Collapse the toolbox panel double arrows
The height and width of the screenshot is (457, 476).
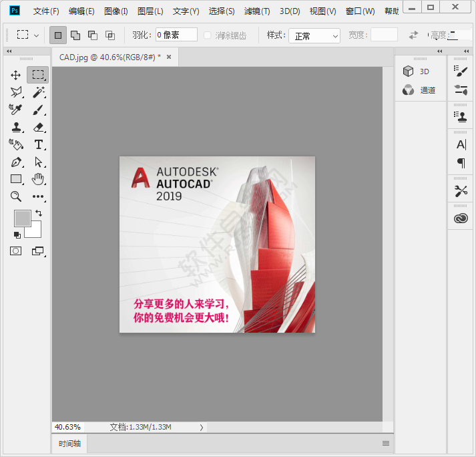coord(9,51)
